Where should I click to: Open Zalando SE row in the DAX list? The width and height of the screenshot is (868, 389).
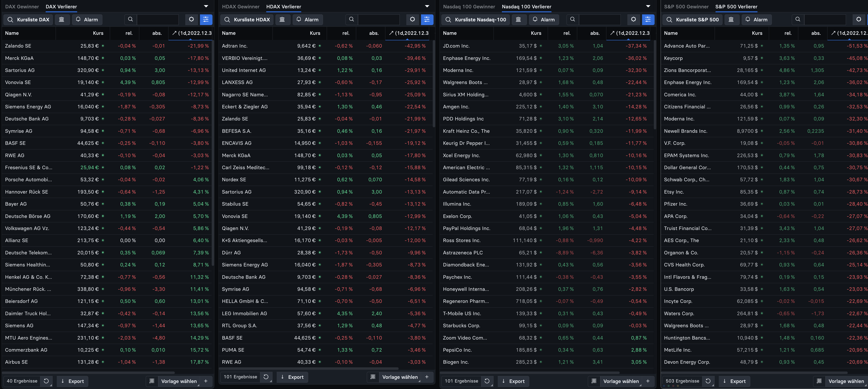tap(18, 46)
